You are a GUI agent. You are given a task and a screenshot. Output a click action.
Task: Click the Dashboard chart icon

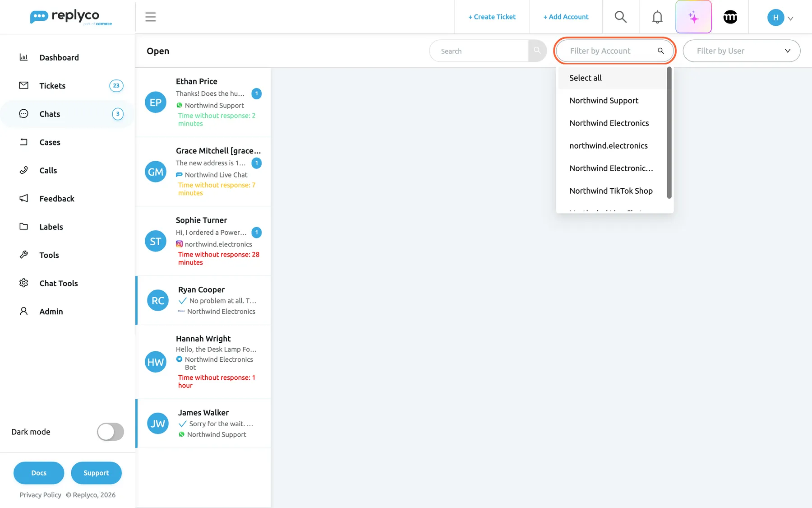coord(24,57)
